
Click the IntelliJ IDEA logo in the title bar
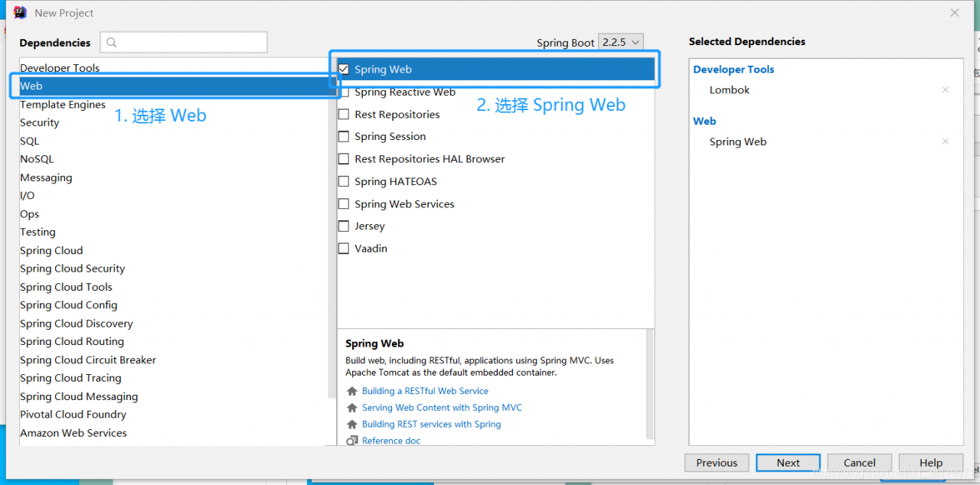pyautogui.click(x=21, y=12)
